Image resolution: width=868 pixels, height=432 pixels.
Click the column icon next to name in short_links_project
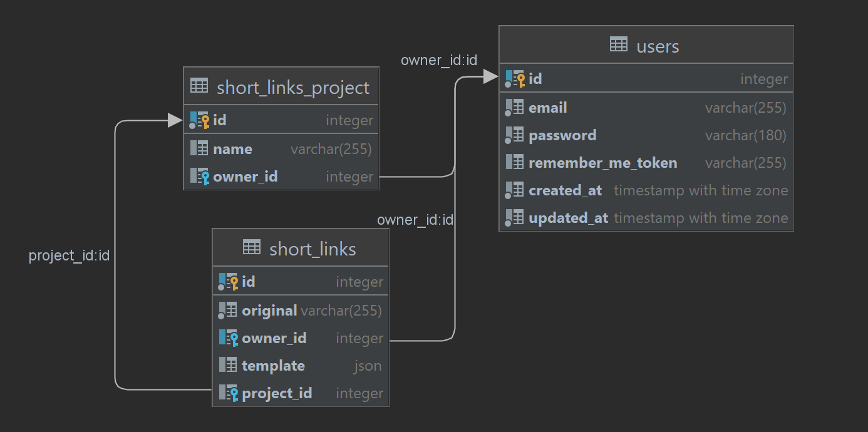[x=200, y=148]
